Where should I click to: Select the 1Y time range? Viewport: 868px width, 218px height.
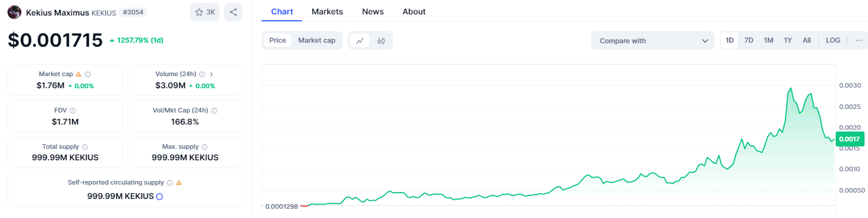pyautogui.click(x=788, y=40)
